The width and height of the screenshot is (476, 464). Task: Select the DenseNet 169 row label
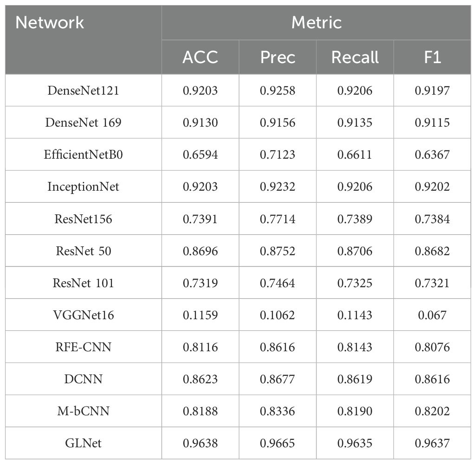coord(83,122)
